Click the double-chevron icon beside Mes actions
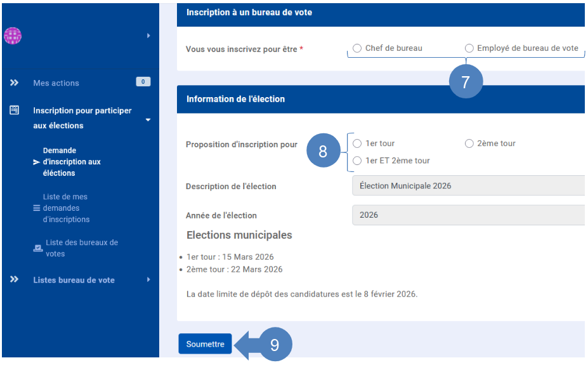 coord(14,83)
